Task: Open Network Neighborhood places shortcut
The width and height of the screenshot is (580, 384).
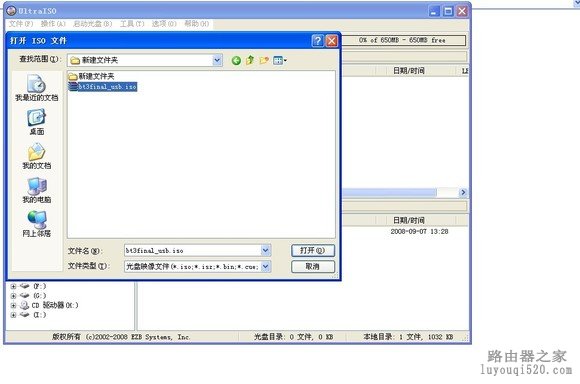Action: [37, 224]
